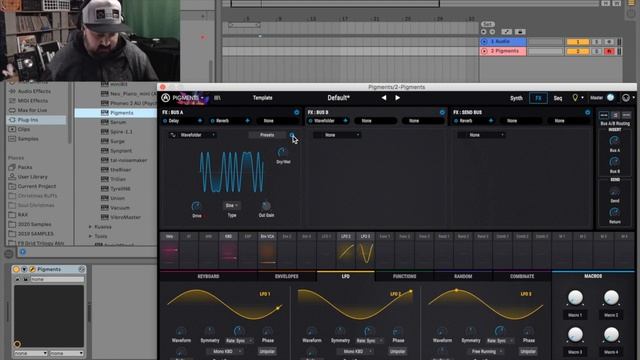
Task: Open LFO 1 Rate Sync dropdown
Action: [x=240, y=340]
